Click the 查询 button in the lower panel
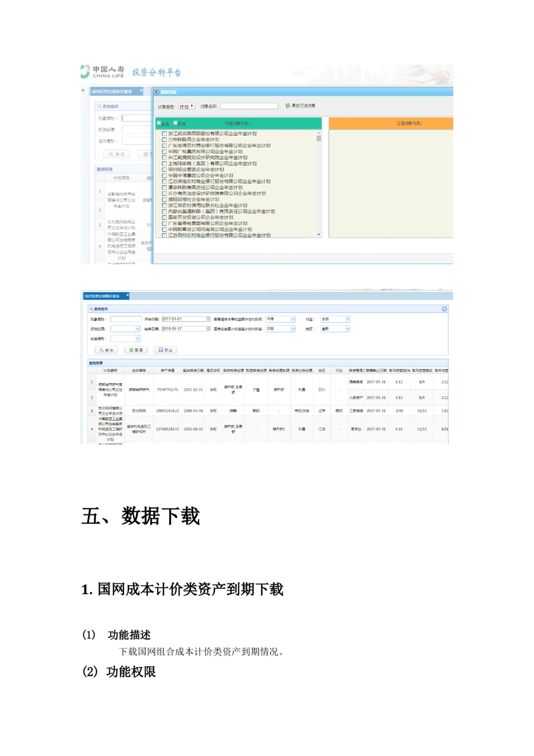This screenshot has height=756, width=534. coord(106,350)
